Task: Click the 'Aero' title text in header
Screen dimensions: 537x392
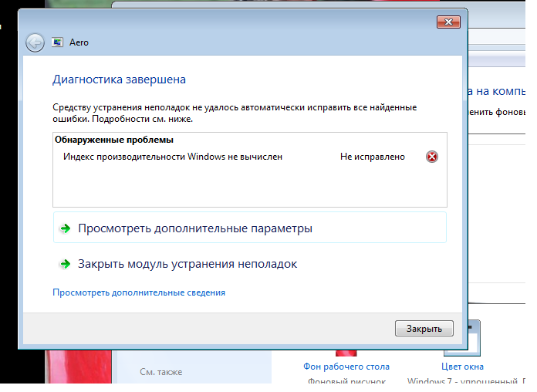Action: click(79, 42)
